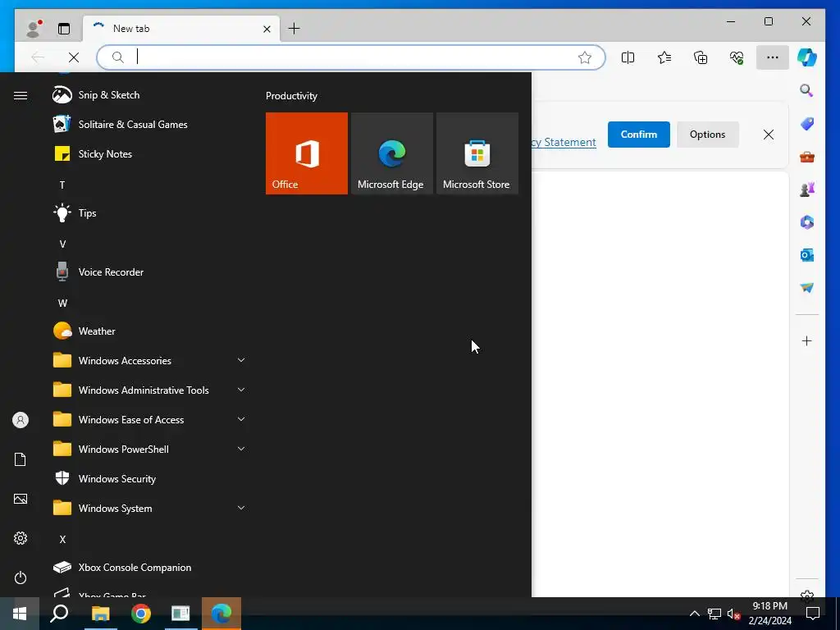Open Microsoft 365 in Edge sidebar
The width and height of the screenshot is (840, 630).
tap(807, 222)
